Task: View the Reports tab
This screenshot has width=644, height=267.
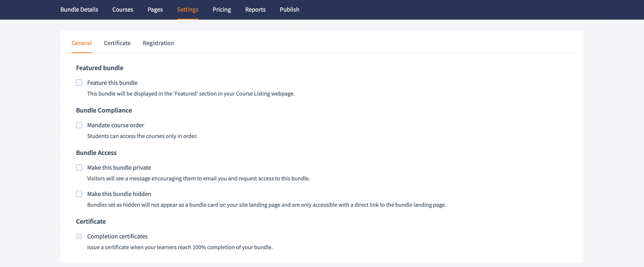Action: 255,9
